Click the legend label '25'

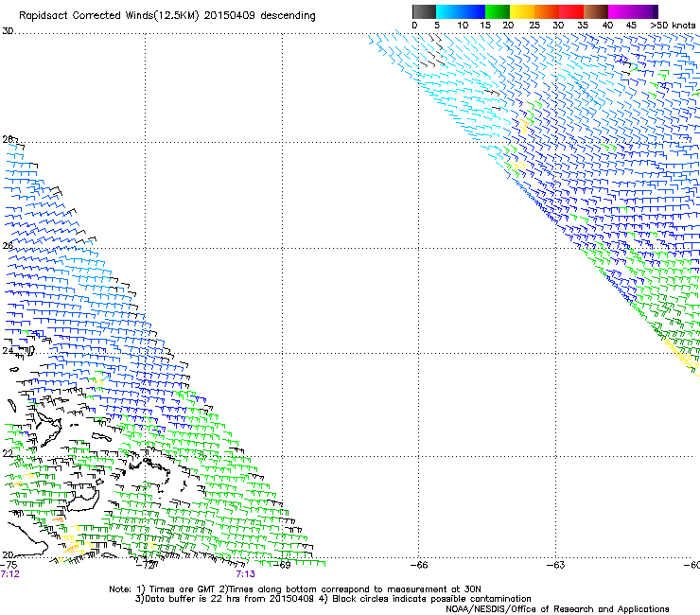(534, 26)
